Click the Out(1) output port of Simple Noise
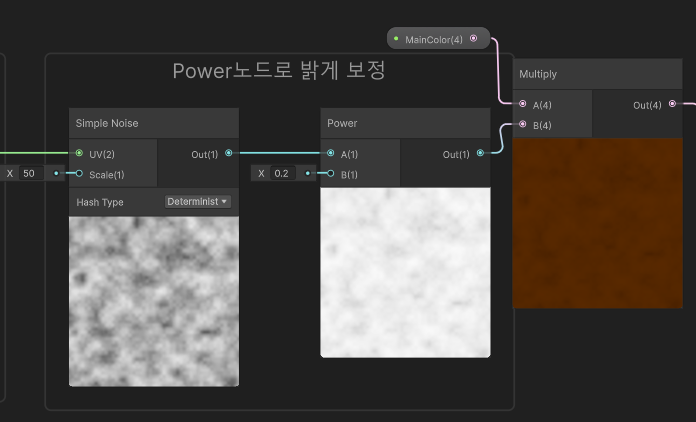This screenshot has height=422, width=696. pyautogui.click(x=229, y=153)
